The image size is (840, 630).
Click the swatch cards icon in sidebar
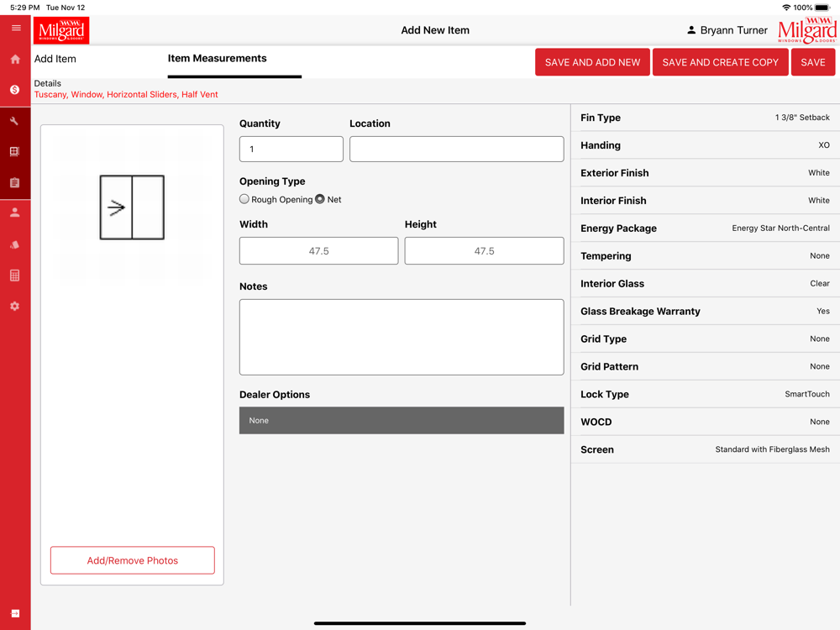tap(15, 244)
